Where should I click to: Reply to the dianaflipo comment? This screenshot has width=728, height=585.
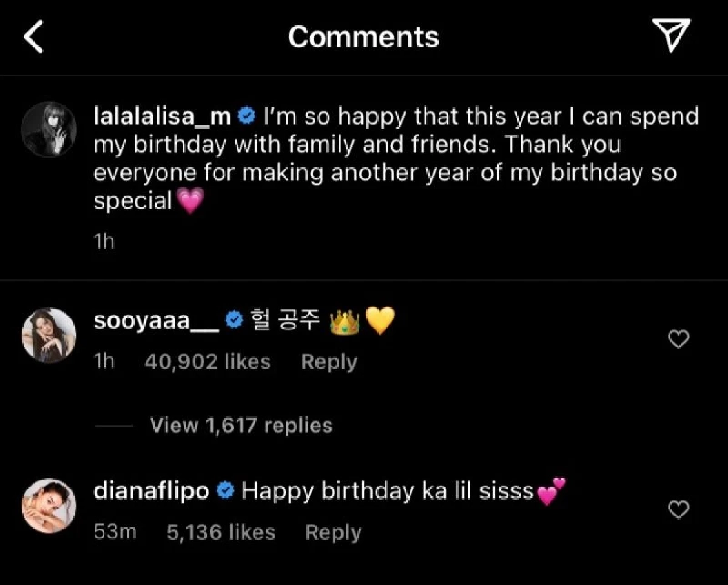coord(333,532)
